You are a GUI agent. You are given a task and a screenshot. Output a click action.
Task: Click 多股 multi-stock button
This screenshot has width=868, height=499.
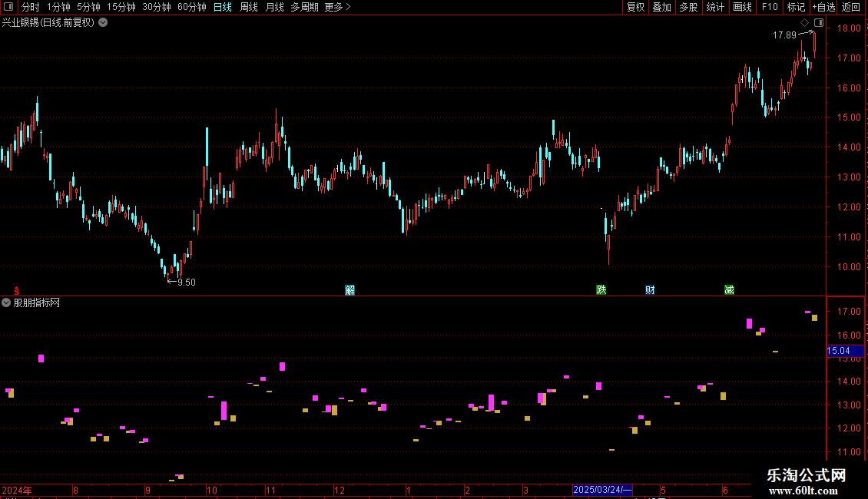[x=688, y=7]
